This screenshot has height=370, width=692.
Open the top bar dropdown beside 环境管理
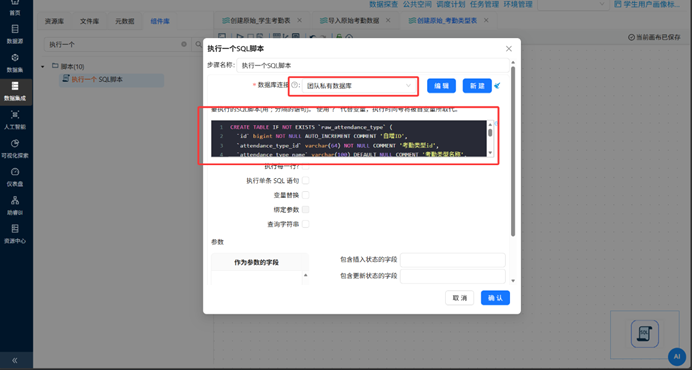click(x=573, y=4)
